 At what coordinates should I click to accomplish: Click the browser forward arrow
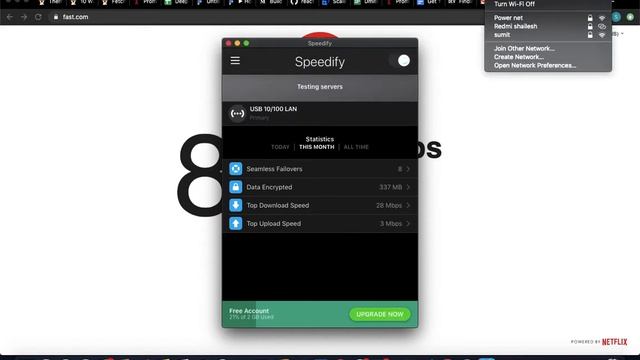(24, 17)
